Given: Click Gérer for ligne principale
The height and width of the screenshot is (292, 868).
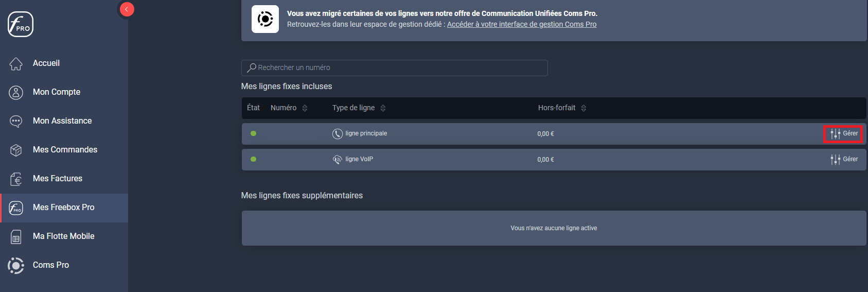Looking at the screenshot, I should (844, 134).
